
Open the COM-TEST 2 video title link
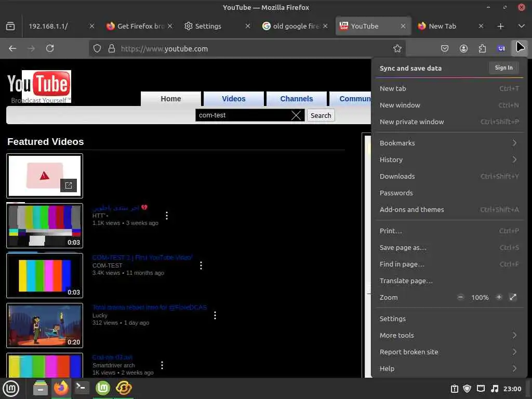click(x=142, y=258)
